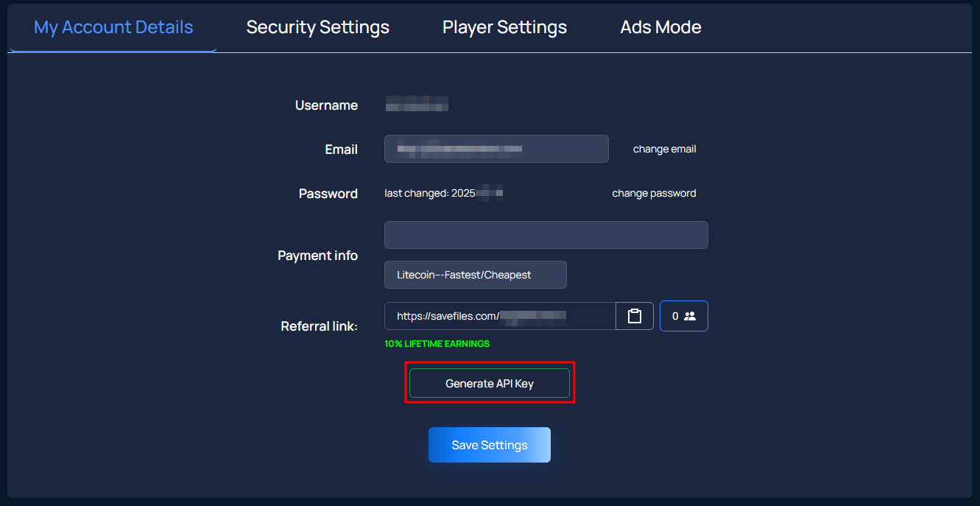Image resolution: width=980 pixels, height=506 pixels.
Task: Focus the empty Payment info field
Action: pyautogui.click(x=546, y=235)
